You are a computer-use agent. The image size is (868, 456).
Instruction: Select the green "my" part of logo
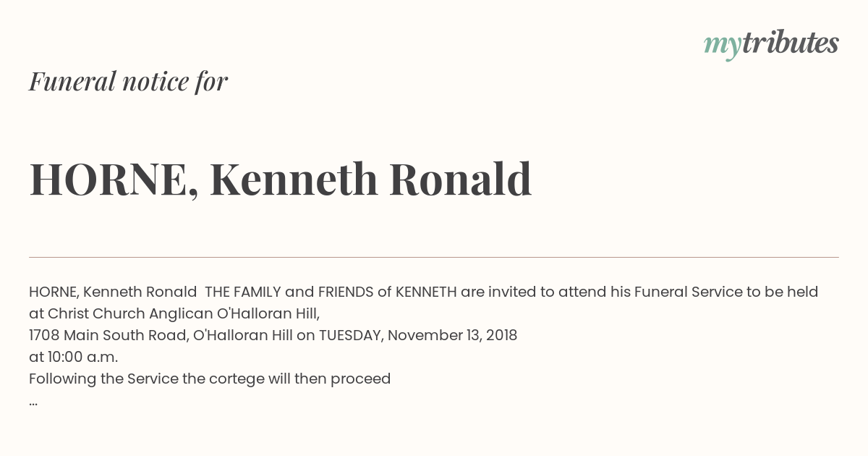click(722, 47)
